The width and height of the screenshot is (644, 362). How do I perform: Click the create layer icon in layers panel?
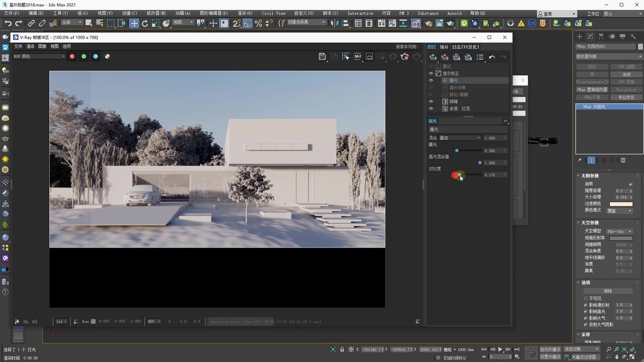pos(433,57)
